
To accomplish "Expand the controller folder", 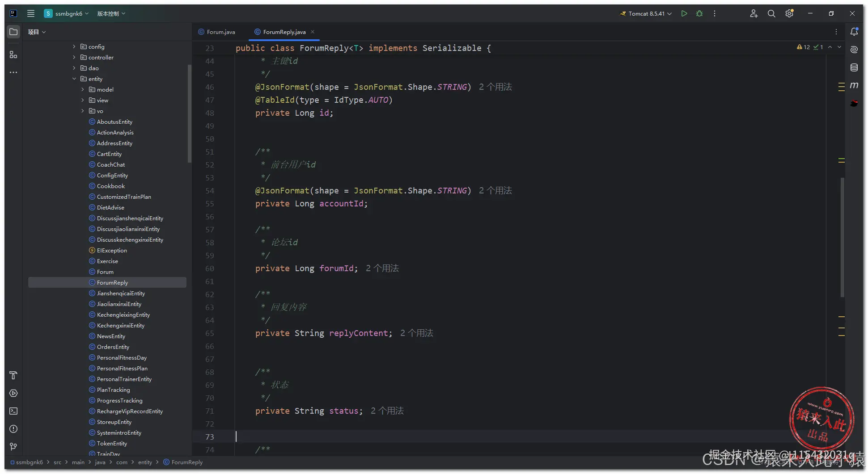I will pos(74,57).
